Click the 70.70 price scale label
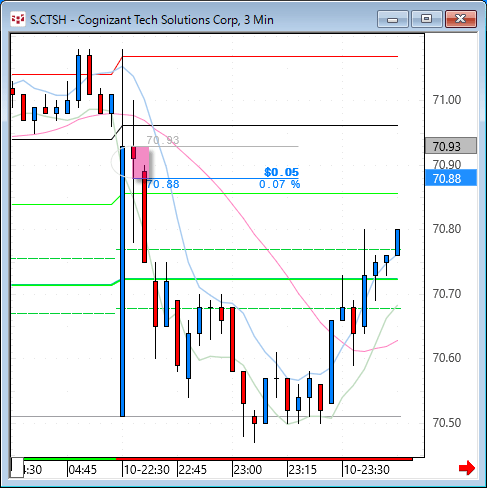Image resolution: width=487 pixels, height=488 pixels. 447,294
